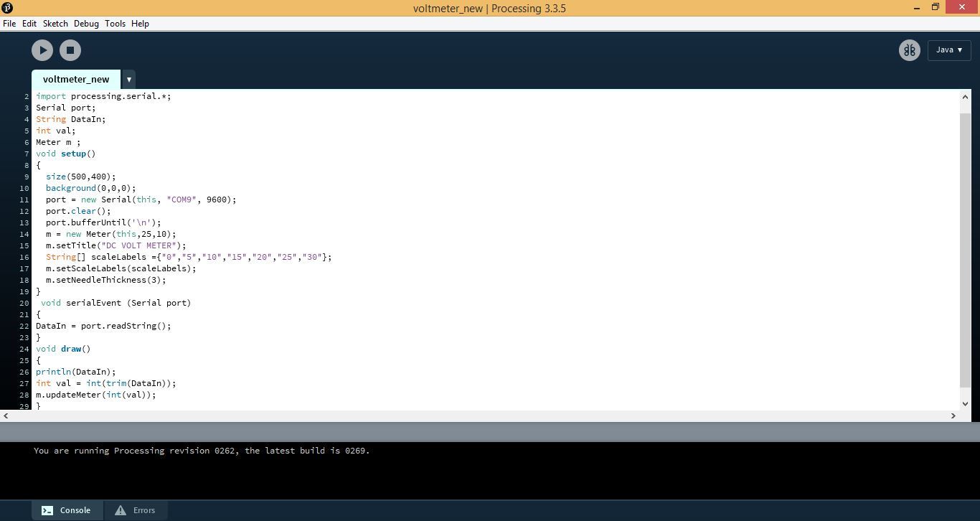The height and width of the screenshot is (521, 980).
Task: Click the 'String[] scaleLabels' line
Action: coord(189,257)
